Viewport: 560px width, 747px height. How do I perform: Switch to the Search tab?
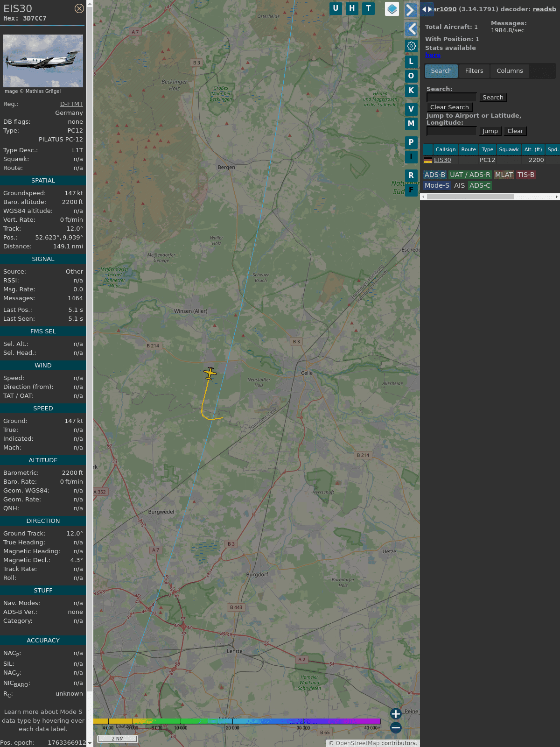tap(441, 71)
